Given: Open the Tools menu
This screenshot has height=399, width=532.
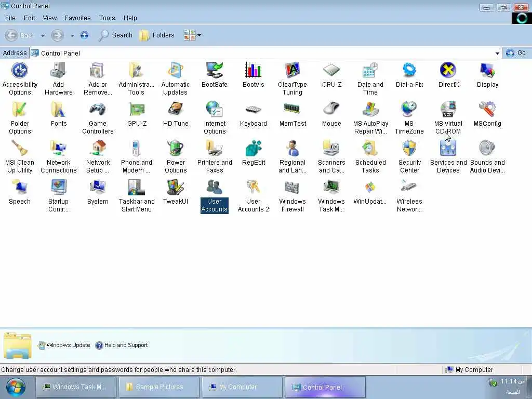Looking at the screenshot, I should coord(107,18).
